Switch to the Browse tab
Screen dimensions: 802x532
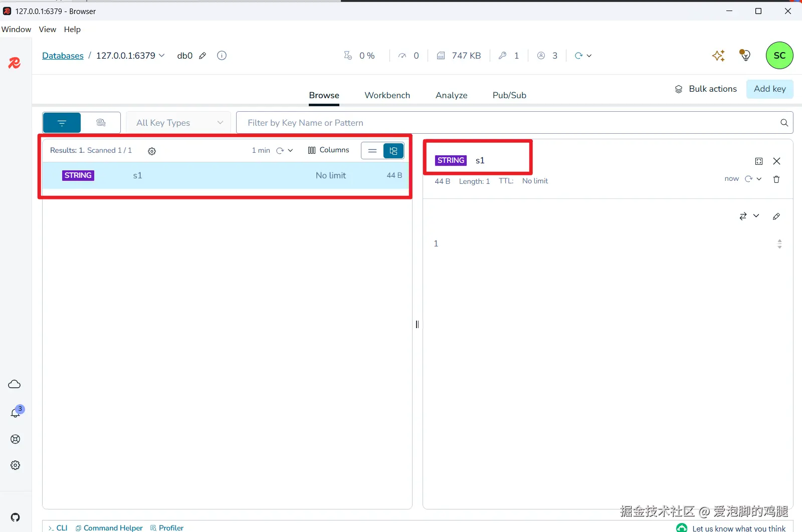(x=324, y=95)
